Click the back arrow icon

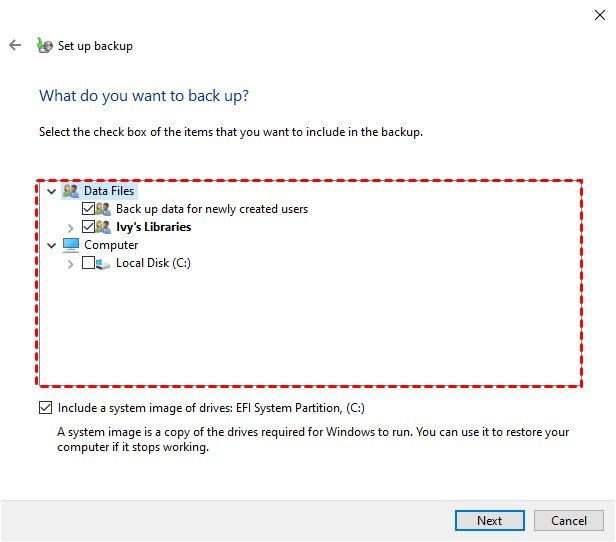[15, 45]
